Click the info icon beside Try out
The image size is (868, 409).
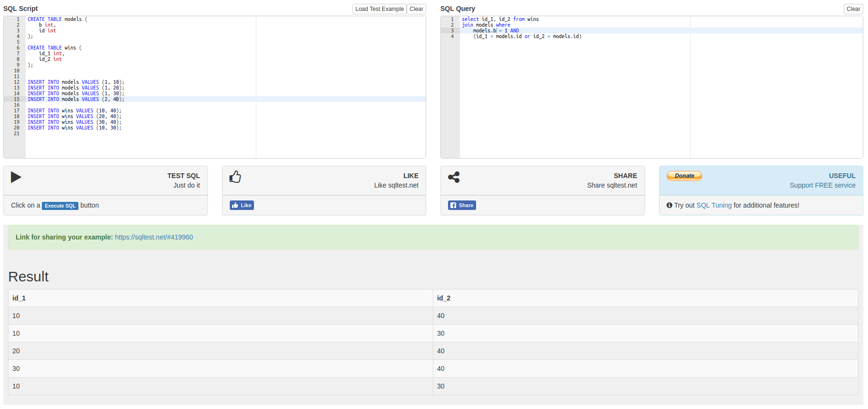tap(669, 205)
